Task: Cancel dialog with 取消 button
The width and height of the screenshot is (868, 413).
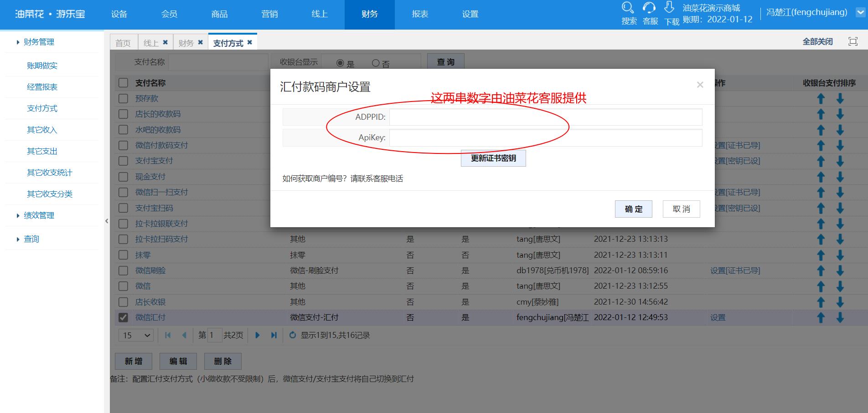Action: [682, 209]
